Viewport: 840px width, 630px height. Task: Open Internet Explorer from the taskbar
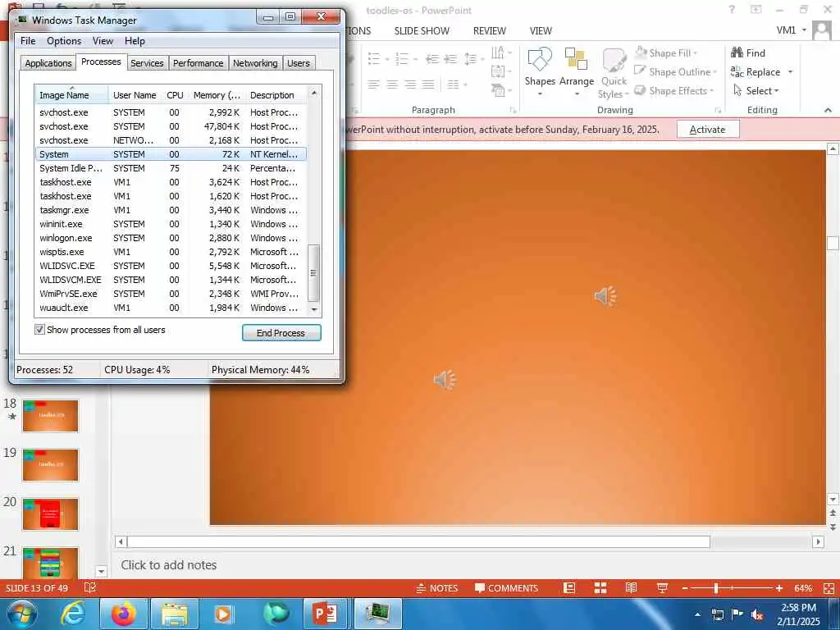73,614
